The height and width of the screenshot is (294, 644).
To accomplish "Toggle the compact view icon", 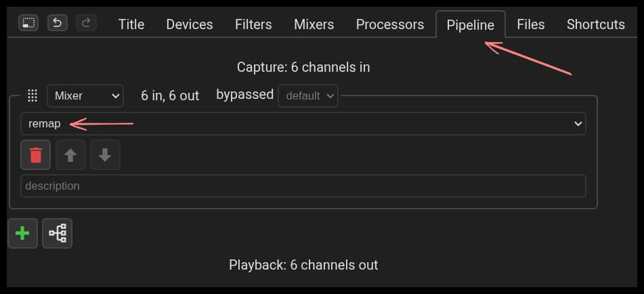I will click(28, 23).
